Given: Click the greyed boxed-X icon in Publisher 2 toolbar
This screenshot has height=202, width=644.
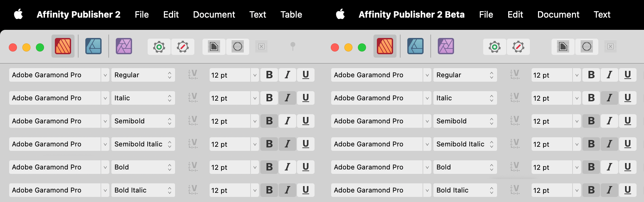Looking at the screenshot, I should [x=261, y=46].
